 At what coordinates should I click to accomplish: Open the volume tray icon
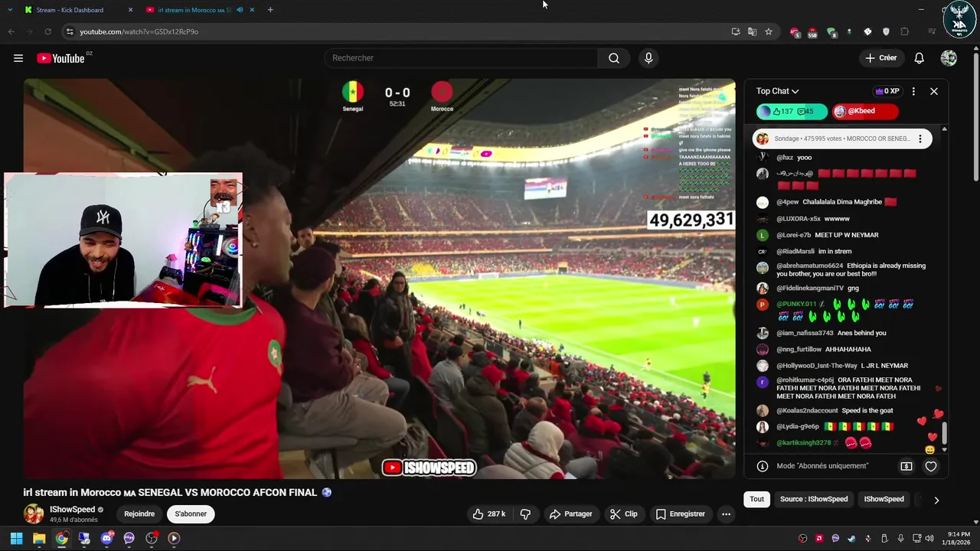[929, 538]
